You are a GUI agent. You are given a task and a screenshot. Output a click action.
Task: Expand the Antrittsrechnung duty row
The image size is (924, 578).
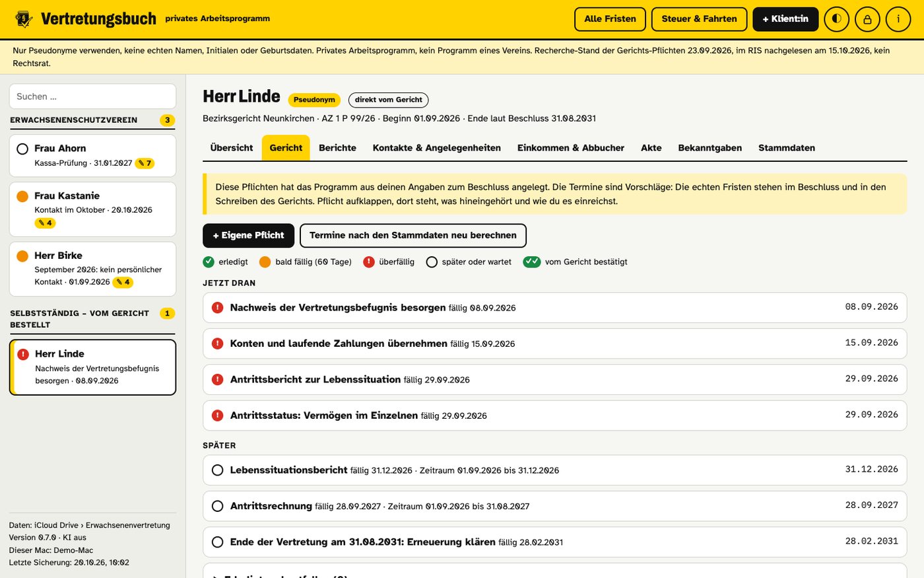coord(554,506)
